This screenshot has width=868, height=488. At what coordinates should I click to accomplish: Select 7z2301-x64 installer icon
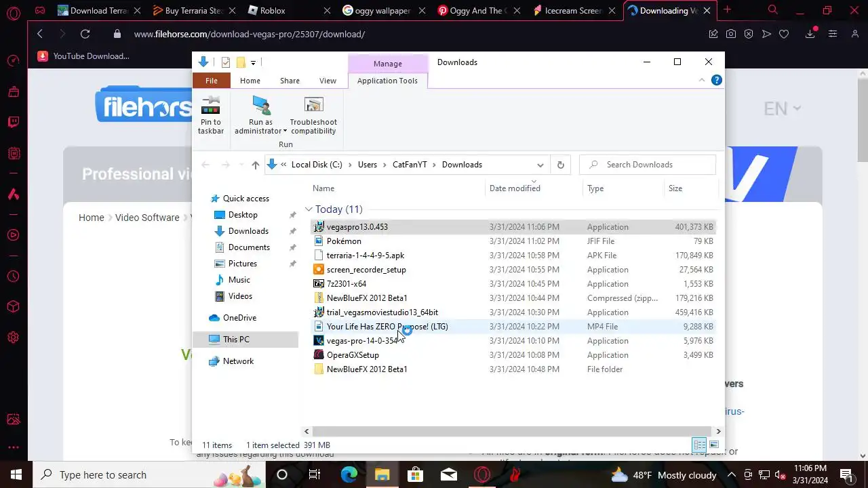319,284
